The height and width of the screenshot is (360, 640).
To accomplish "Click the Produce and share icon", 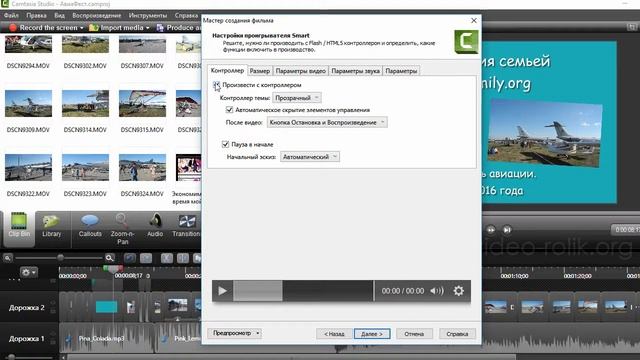I will tap(160, 28).
